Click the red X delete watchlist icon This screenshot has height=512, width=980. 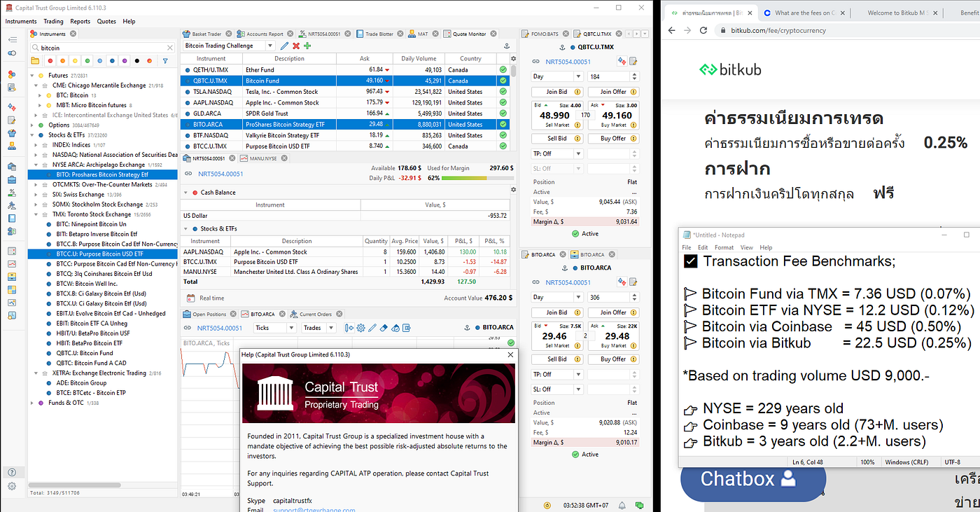click(x=296, y=46)
